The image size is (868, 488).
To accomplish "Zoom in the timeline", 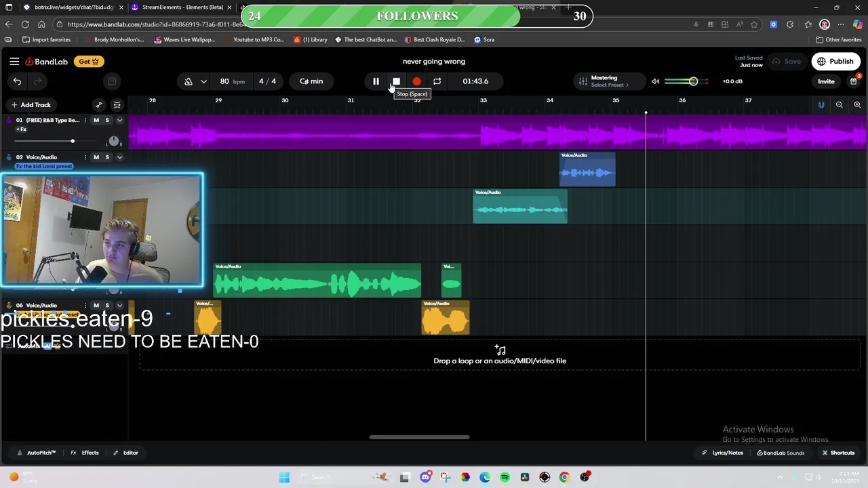I will 857,105.
